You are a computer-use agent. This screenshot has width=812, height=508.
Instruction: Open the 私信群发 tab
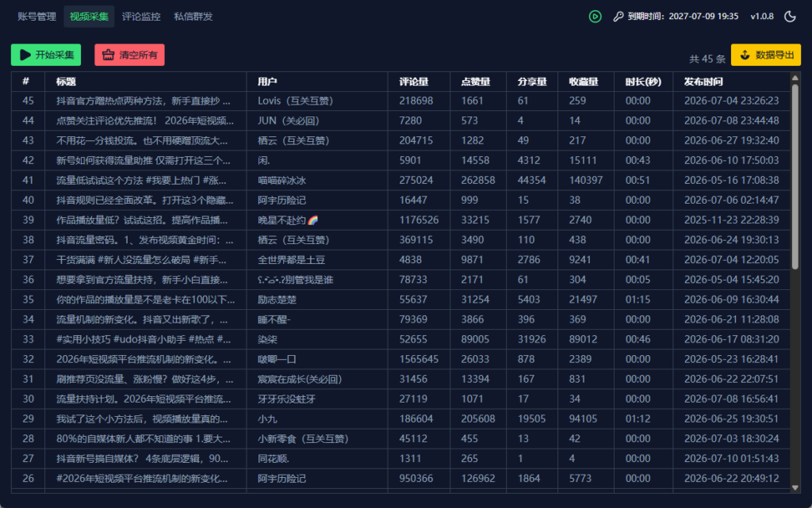click(x=193, y=17)
